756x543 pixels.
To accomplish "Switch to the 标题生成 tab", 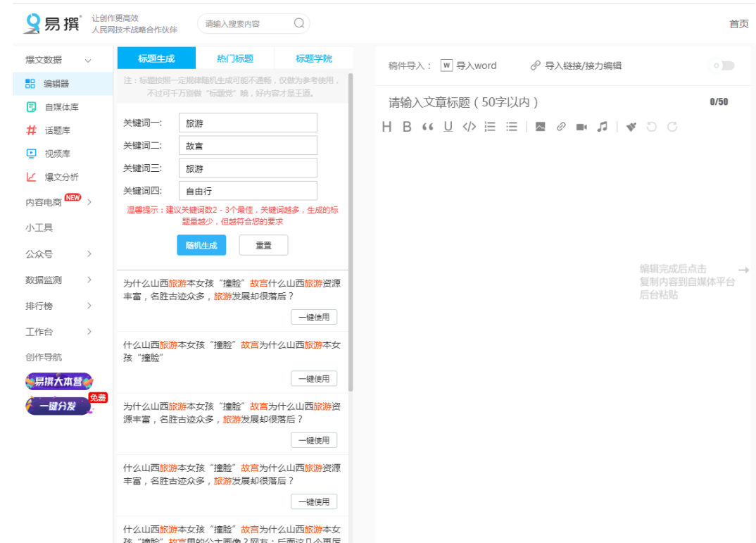I will tap(157, 58).
